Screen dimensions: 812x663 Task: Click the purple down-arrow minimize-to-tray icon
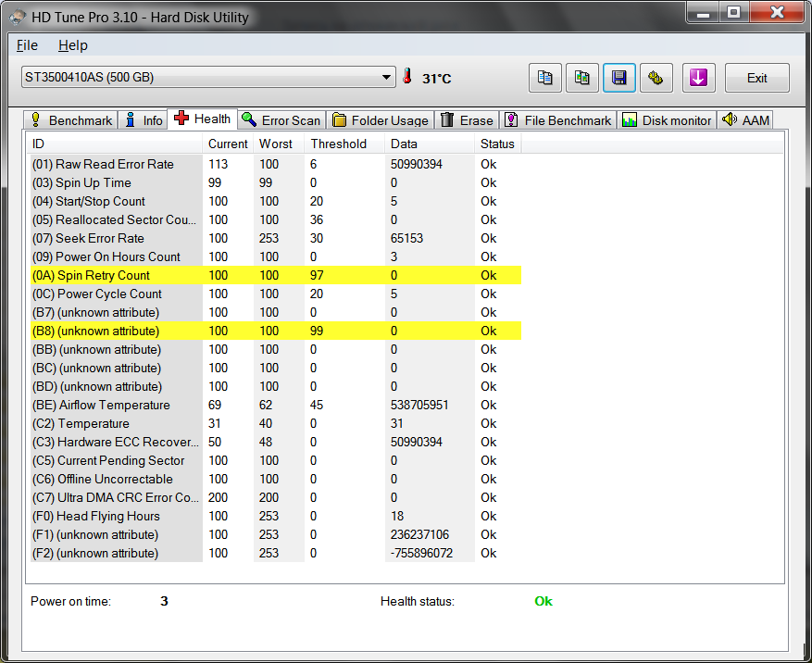[698, 79]
